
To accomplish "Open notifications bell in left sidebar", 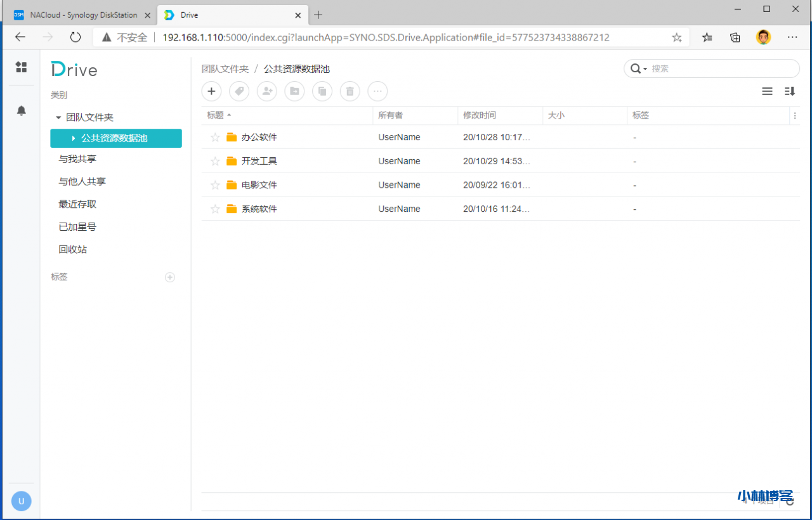I will tap(22, 111).
